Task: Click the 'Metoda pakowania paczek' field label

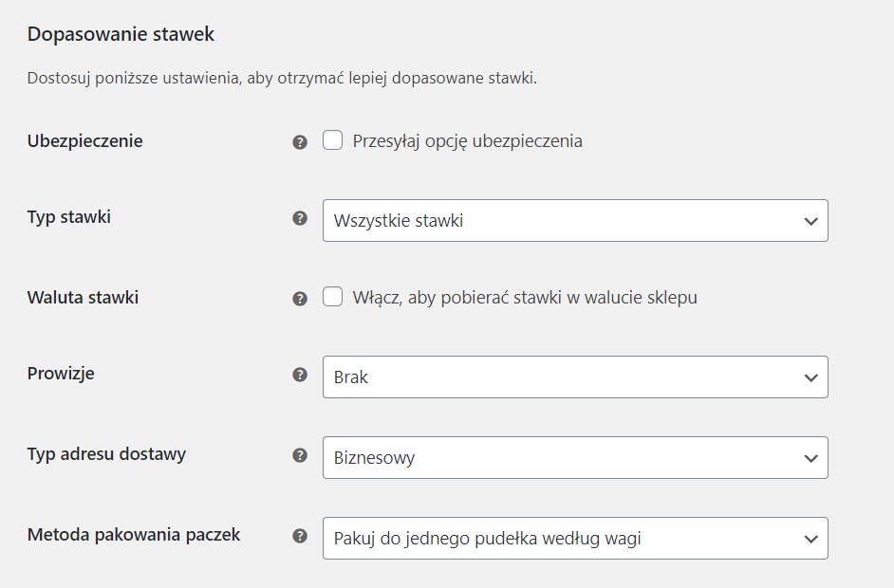Action: (x=134, y=535)
